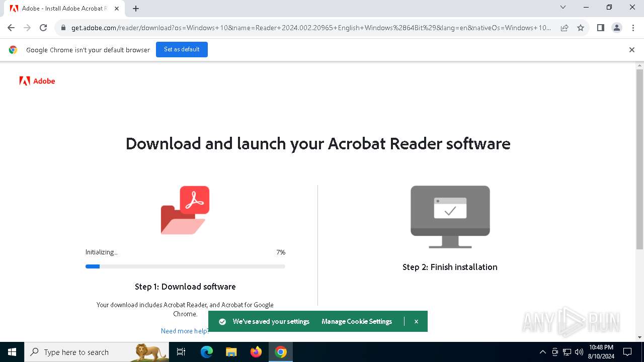Select the Adobe - Install Adobe Acrobat tab
Image resolution: width=644 pixels, height=362 pixels.
coord(64,9)
